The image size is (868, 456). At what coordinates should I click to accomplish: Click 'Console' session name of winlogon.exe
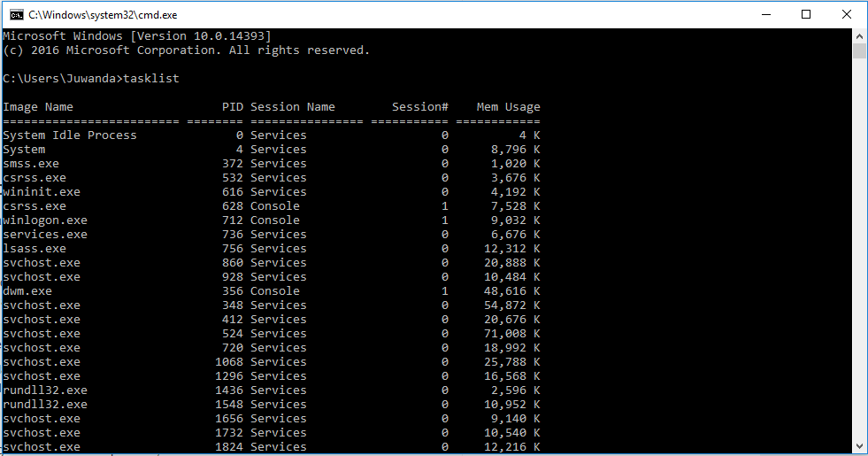click(274, 220)
